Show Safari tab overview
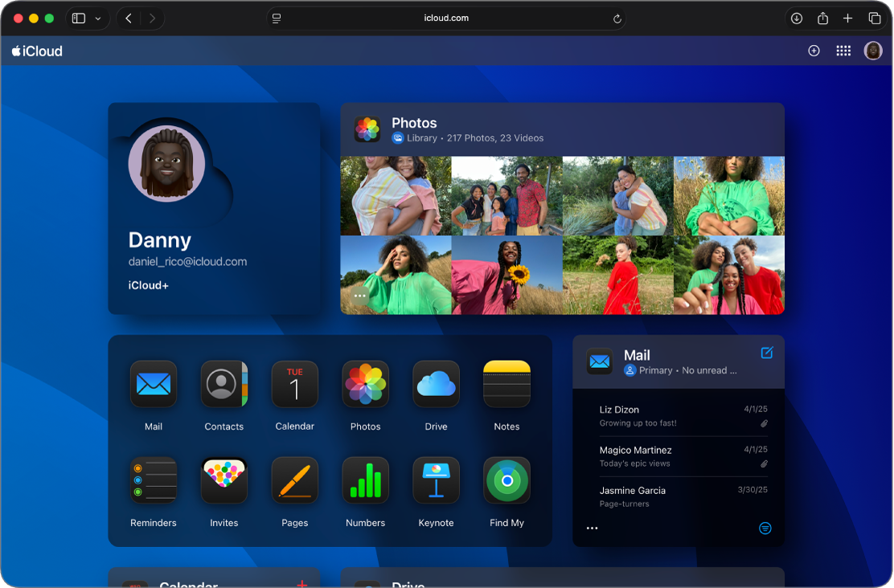894x588 pixels. click(873, 18)
